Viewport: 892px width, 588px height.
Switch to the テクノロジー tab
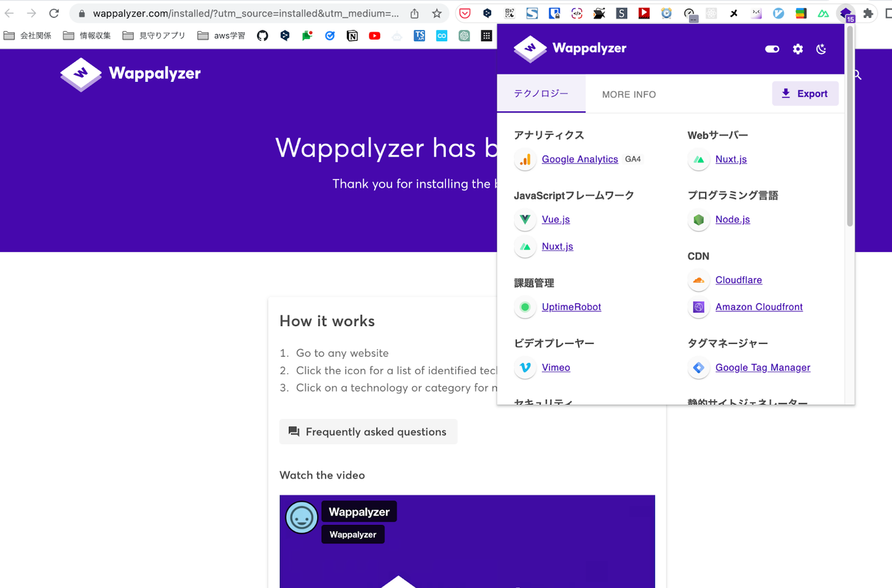tap(541, 93)
